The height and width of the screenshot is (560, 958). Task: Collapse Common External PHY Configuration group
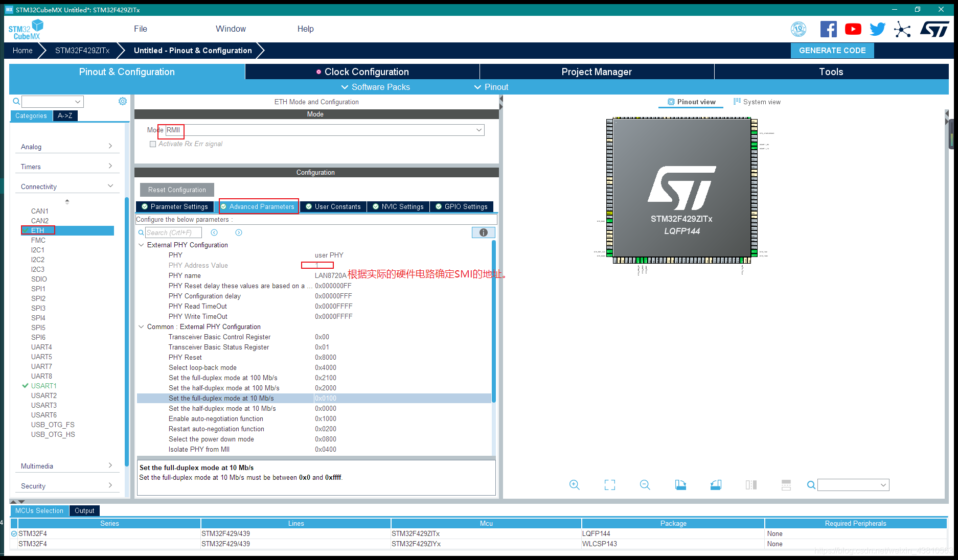click(x=142, y=326)
